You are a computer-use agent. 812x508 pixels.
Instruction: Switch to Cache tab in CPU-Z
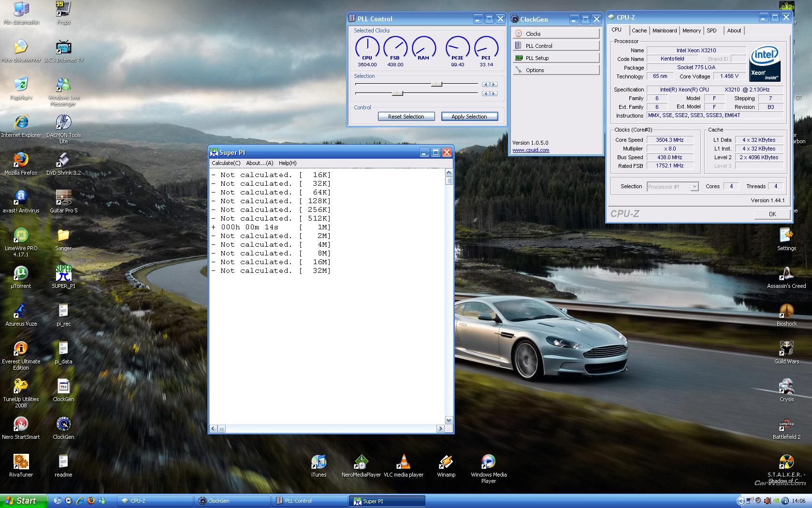[x=639, y=30]
